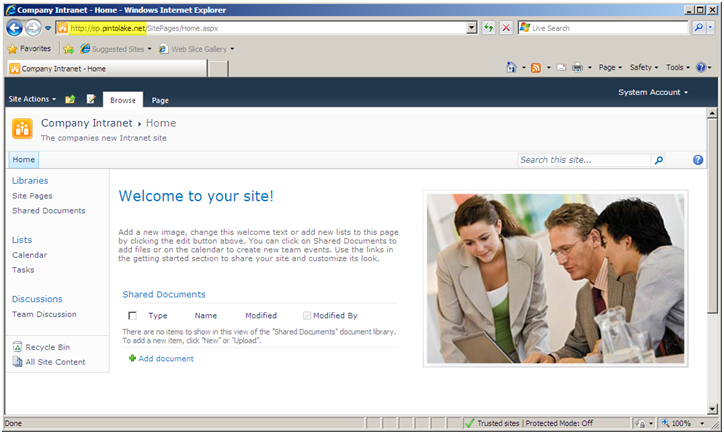The image size is (724, 434).
Task: Click the RSS feeds icon
Action: [x=536, y=68]
